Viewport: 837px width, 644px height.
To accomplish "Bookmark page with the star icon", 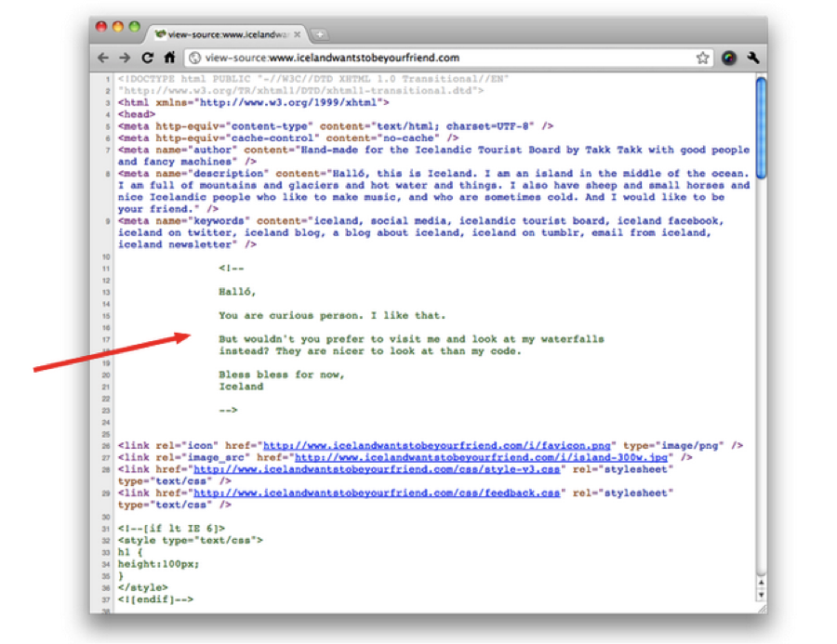I will tap(702, 58).
